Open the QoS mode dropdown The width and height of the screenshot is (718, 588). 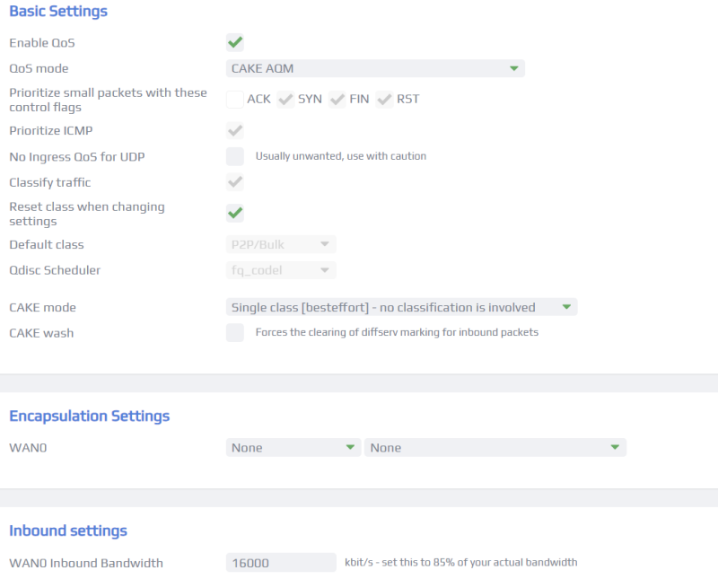[375, 68]
